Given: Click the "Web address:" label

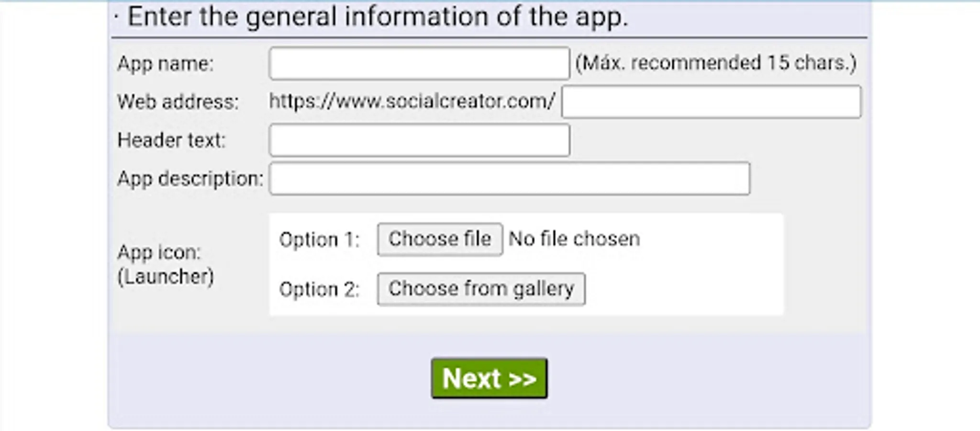Looking at the screenshot, I should click(x=178, y=102).
